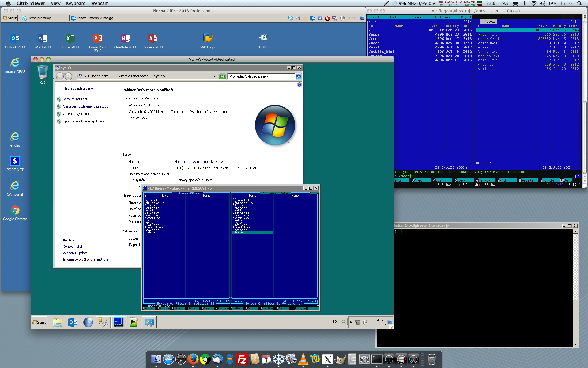
Task: Open the dropdown arrow after Ovládací panely breadcrumb
Action: 114,76
